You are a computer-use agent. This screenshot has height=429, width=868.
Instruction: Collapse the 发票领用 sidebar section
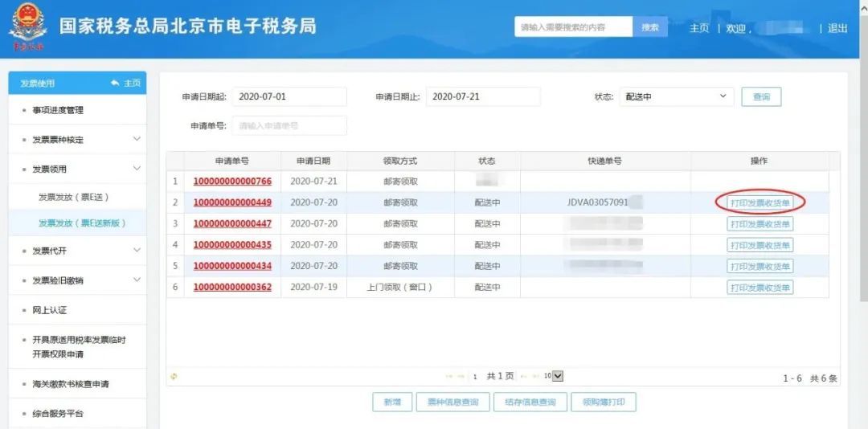tap(136, 169)
